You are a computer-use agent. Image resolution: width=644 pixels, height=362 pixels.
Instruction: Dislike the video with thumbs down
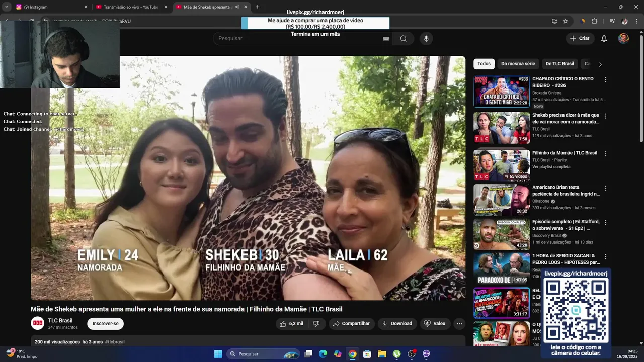pos(316,324)
